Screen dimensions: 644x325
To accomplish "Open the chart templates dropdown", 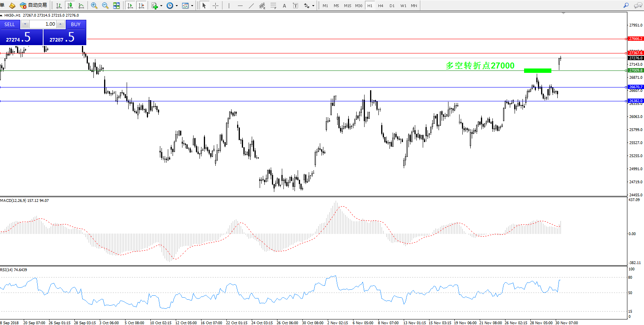I will pyautogui.click(x=192, y=6).
